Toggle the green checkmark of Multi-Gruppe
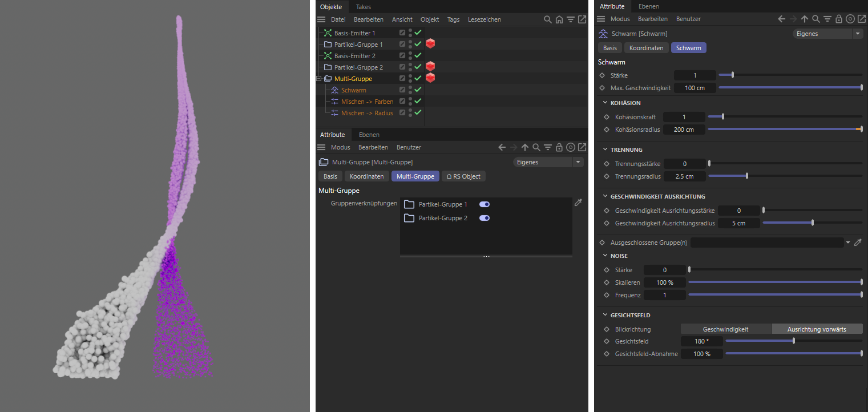This screenshot has height=412, width=868. click(x=418, y=79)
